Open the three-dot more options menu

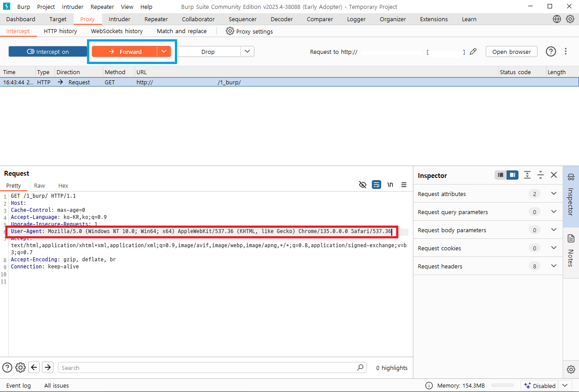[566, 52]
